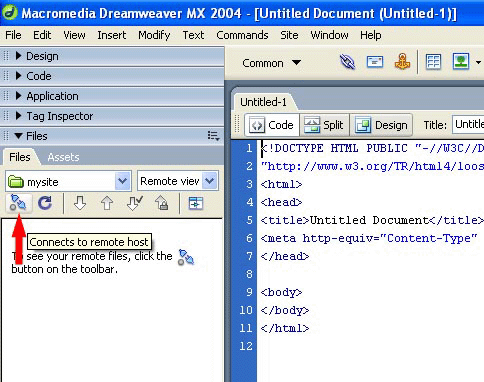Click the Put Files up-arrow icon
This screenshot has height=382, width=484.
(107, 203)
